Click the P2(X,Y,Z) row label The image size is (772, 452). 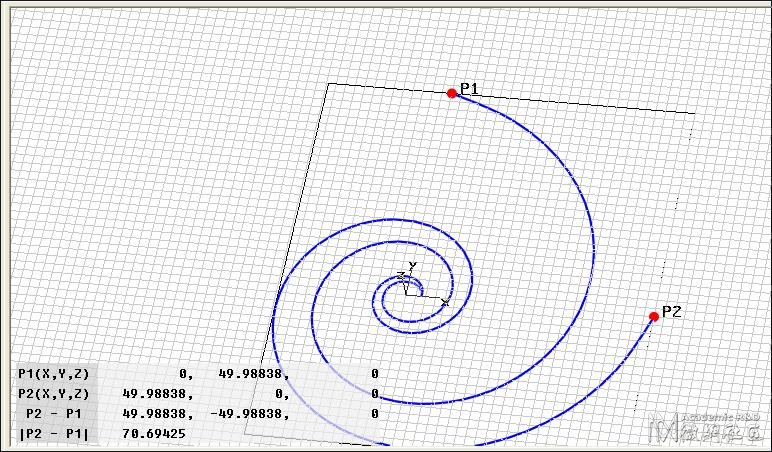coord(54,394)
